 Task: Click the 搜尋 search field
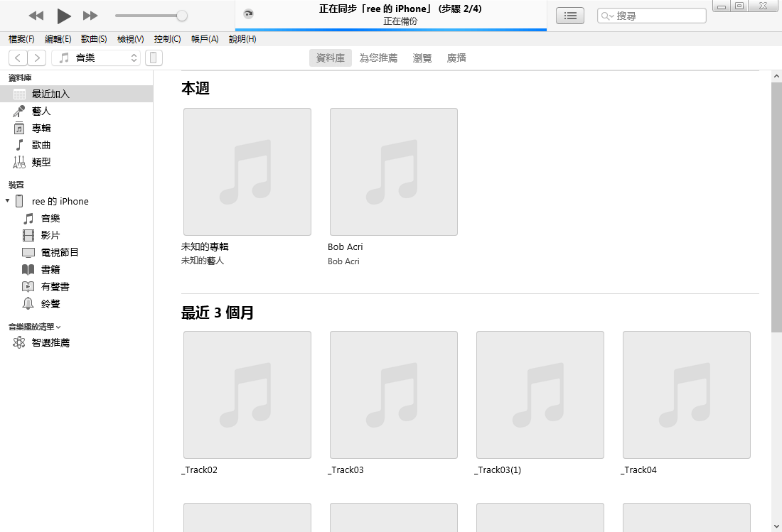pos(651,16)
